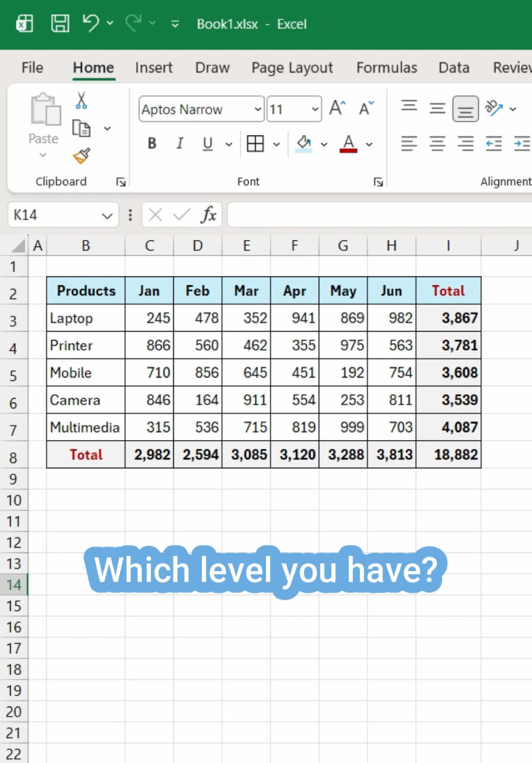Open Customize Quick Access Toolbar arrow
Screen dimensions: 532x763
[175, 24]
